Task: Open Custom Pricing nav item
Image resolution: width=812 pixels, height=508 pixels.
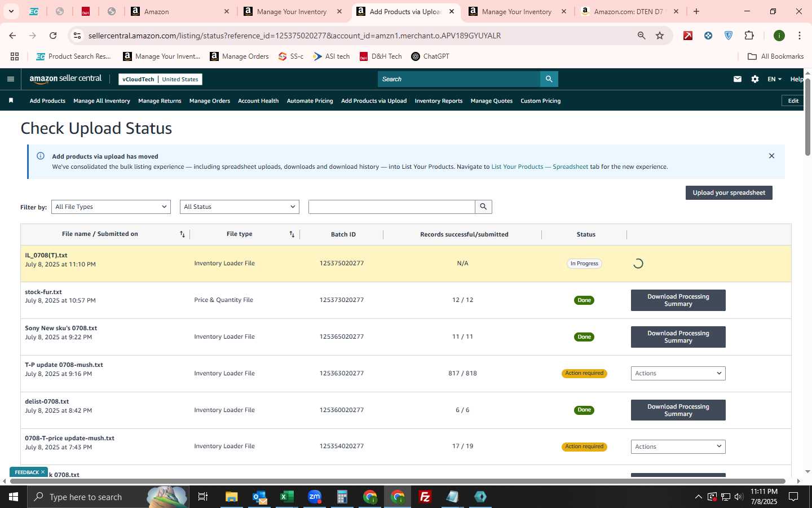Action: [x=540, y=101]
